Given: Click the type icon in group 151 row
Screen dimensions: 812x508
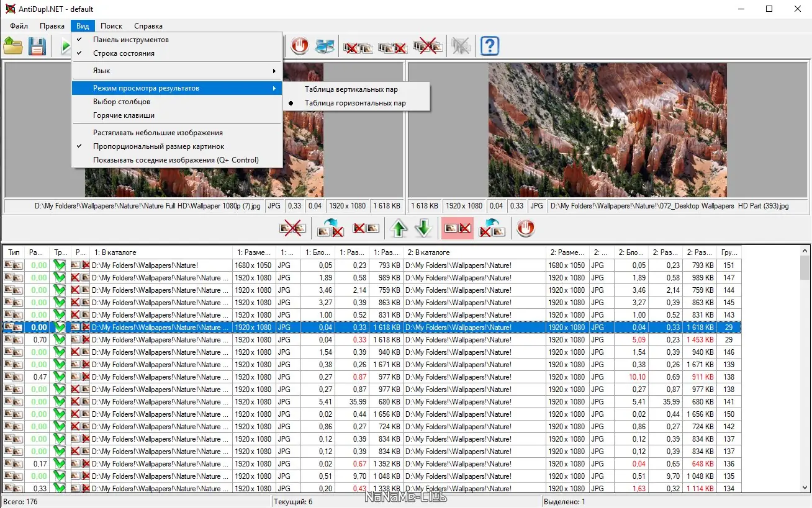Looking at the screenshot, I should click(x=14, y=265).
